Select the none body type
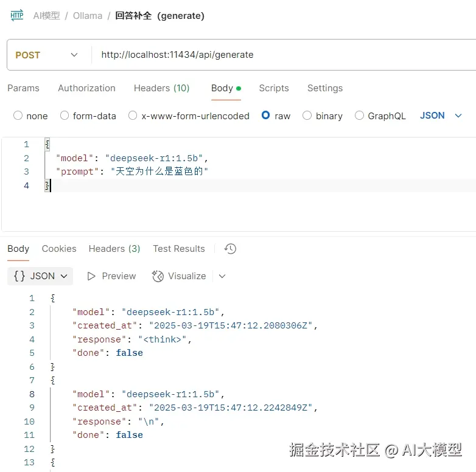The width and height of the screenshot is (476, 472). click(18, 116)
